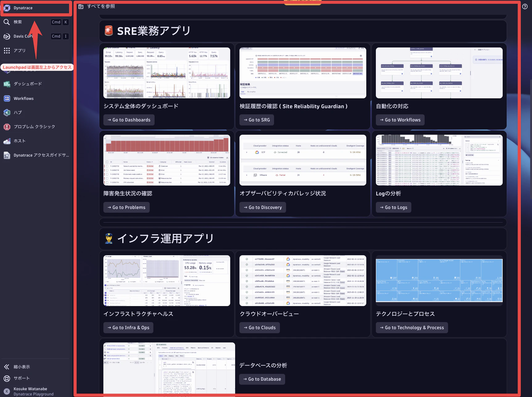Click the Dynatrace Playground environment label
This screenshot has height=397, width=532.
33,394
